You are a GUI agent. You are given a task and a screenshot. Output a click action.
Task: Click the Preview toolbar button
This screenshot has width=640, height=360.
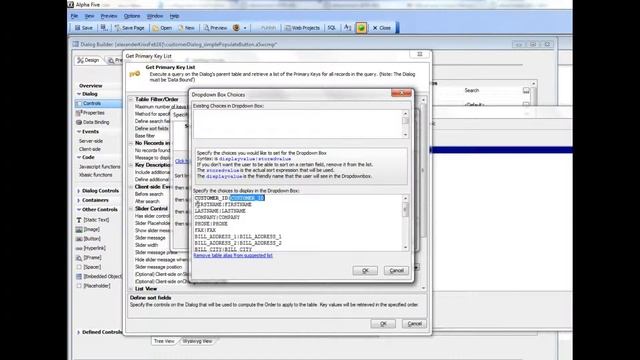[x=215, y=28]
